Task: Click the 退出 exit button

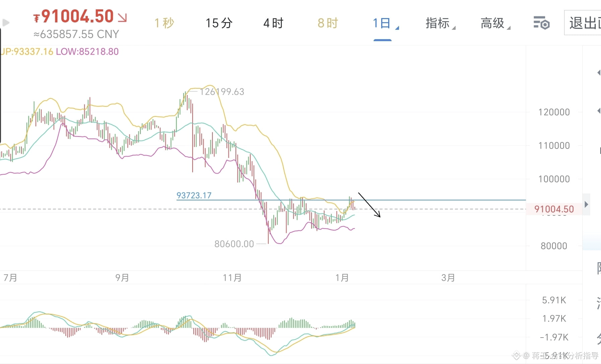Action: (584, 23)
